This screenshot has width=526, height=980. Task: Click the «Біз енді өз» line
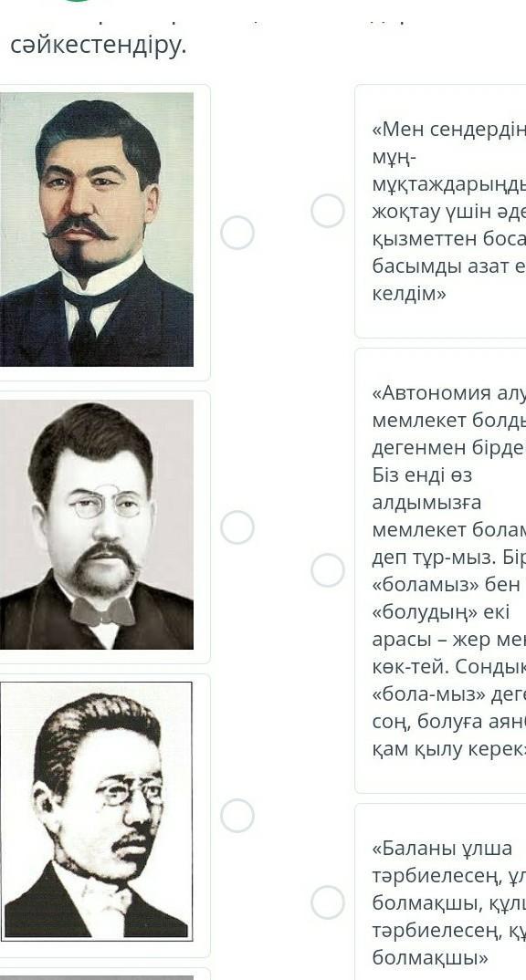click(x=422, y=475)
